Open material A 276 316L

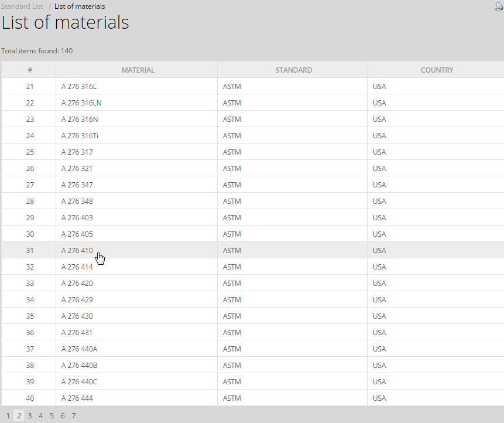pos(79,87)
